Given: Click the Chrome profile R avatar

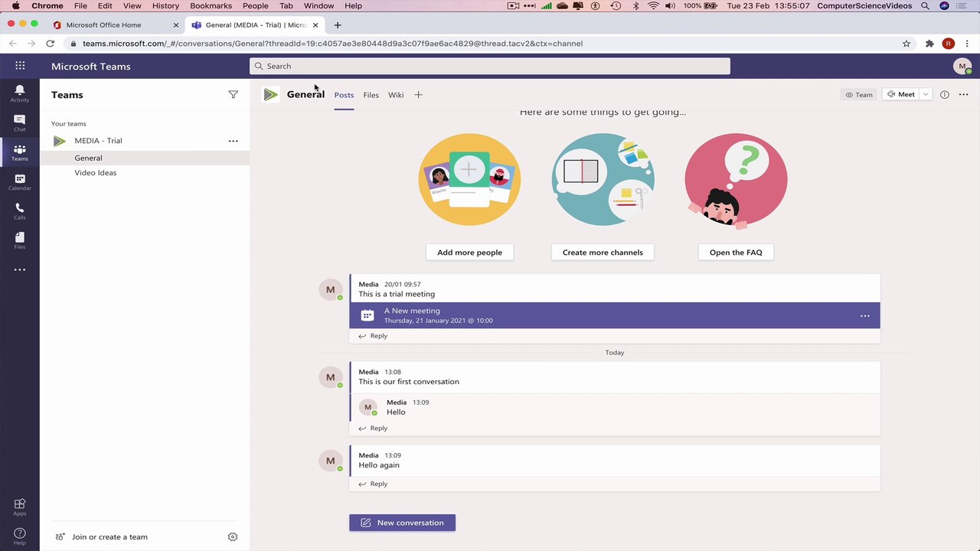Looking at the screenshot, I should [x=948, y=44].
